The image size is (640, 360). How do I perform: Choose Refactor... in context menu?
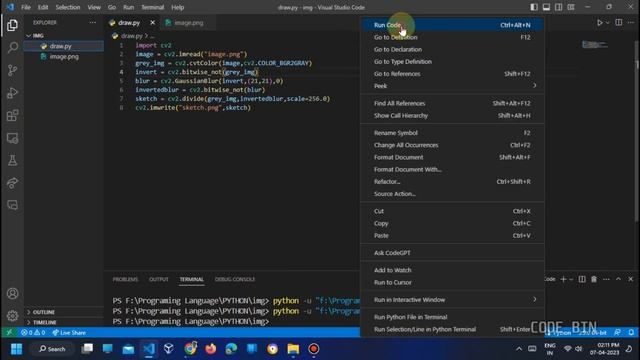[452, 182]
